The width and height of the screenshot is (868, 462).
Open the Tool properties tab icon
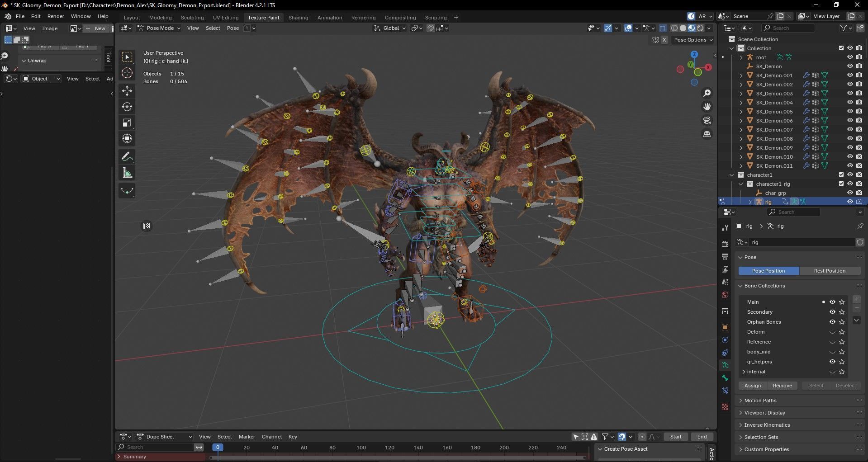tap(725, 227)
